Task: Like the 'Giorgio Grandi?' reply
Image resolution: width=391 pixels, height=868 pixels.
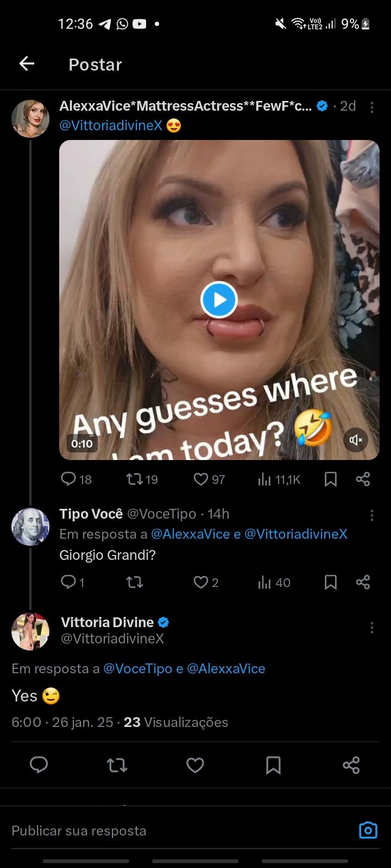Action: point(201,583)
